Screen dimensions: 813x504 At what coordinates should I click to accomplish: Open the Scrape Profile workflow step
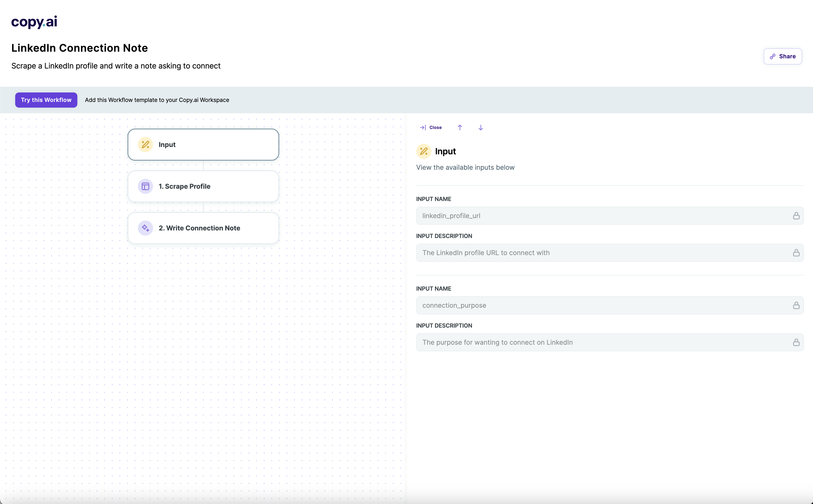point(204,186)
